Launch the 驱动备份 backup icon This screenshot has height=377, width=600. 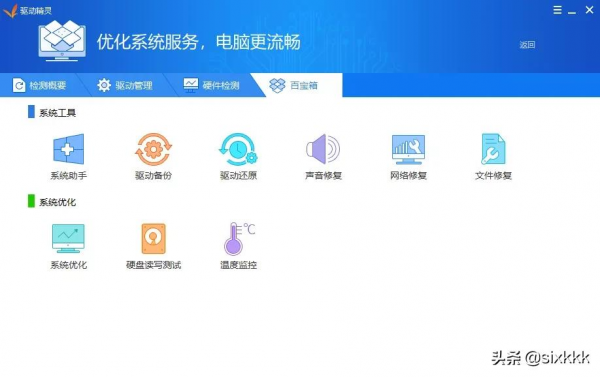point(153,149)
